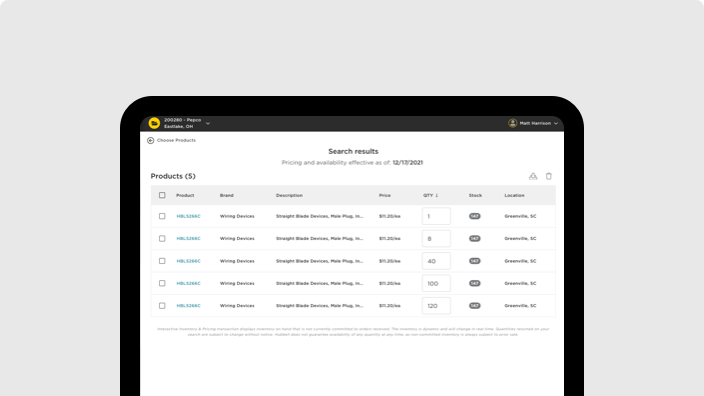Click the Price column header
Screen dimensions: 704x396
pyautogui.click(x=385, y=195)
